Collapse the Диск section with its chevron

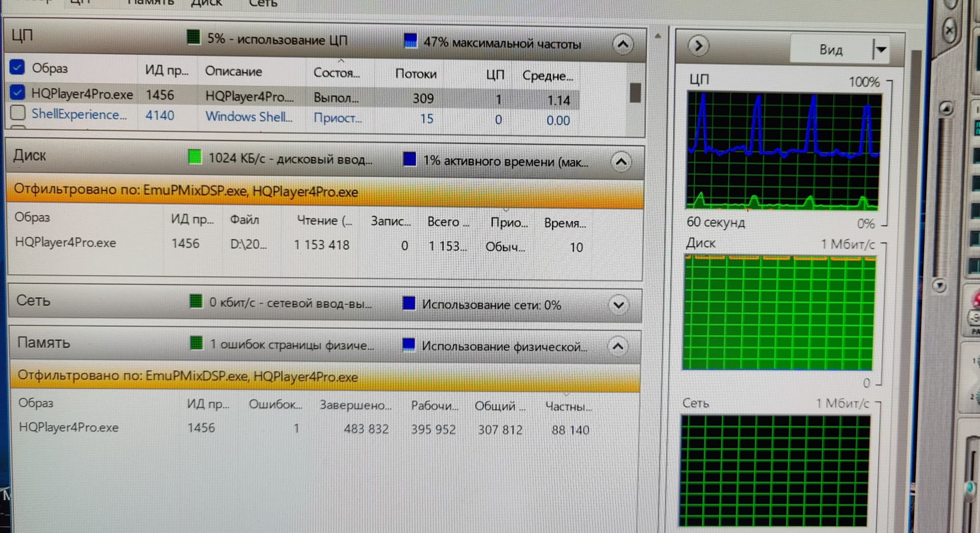click(x=621, y=162)
